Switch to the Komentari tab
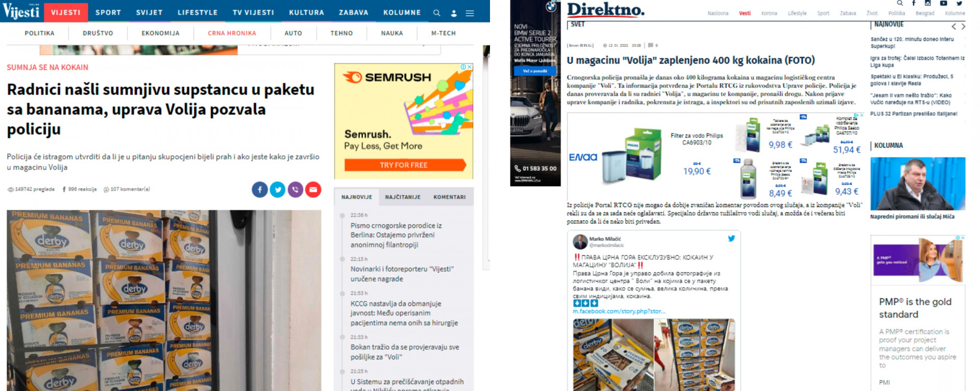 coord(449,197)
